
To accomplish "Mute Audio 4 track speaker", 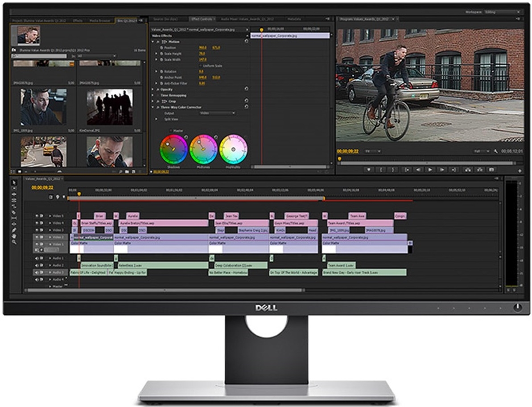I will (37, 280).
